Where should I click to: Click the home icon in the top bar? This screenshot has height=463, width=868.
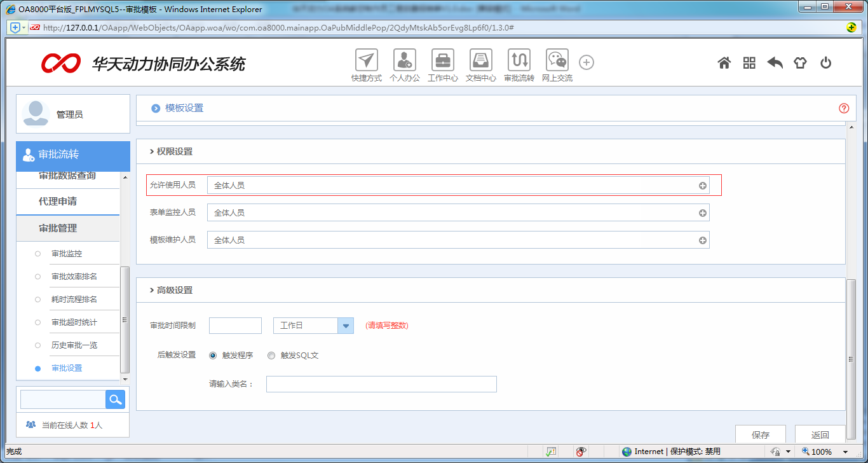[724, 63]
